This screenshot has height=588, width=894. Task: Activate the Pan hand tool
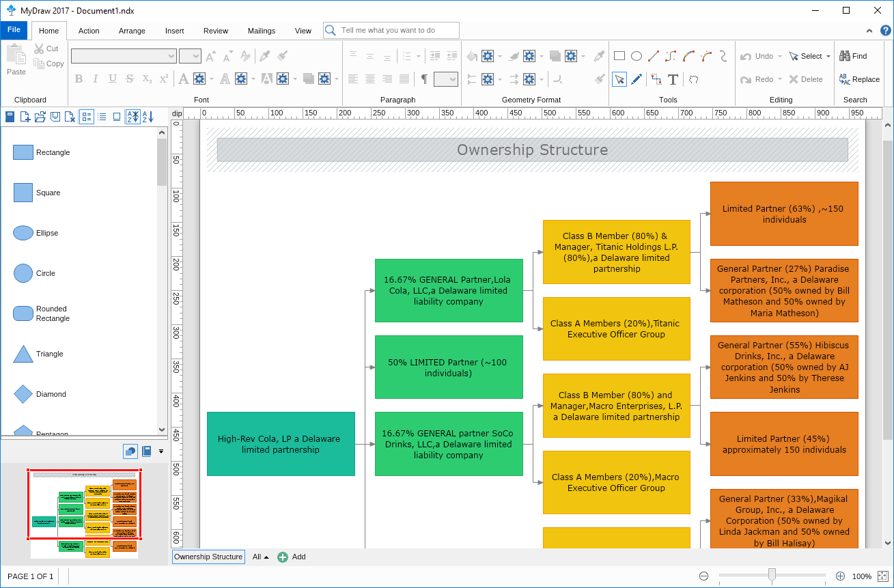[x=693, y=79]
